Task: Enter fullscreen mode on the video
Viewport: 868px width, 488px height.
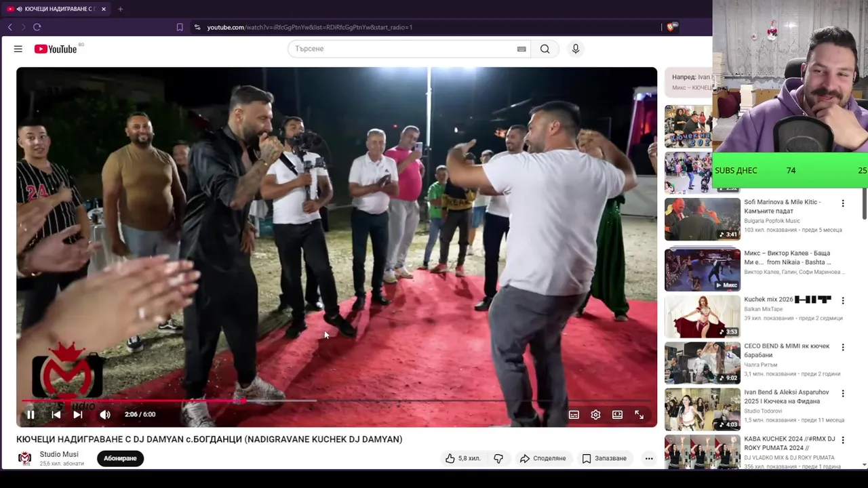Action: [639, 415]
